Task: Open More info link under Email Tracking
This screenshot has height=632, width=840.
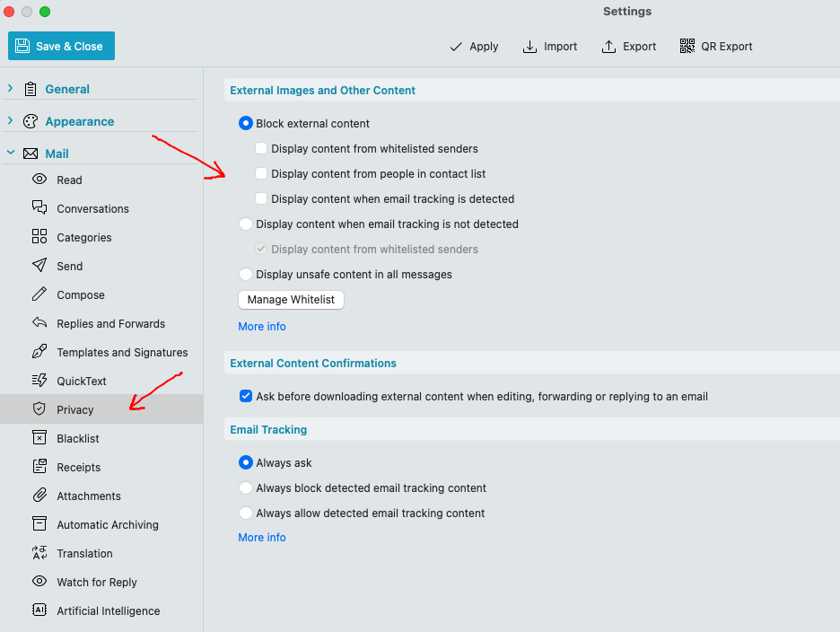Action: point(262,537)
